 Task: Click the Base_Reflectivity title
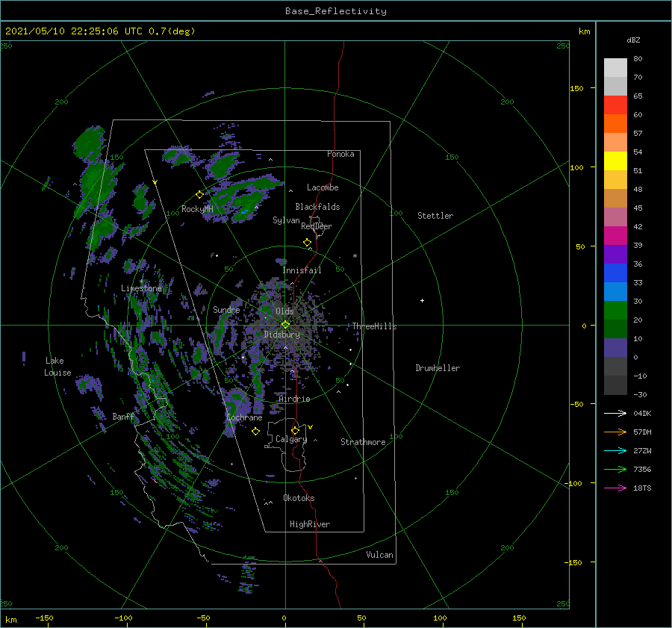point(336,11)
